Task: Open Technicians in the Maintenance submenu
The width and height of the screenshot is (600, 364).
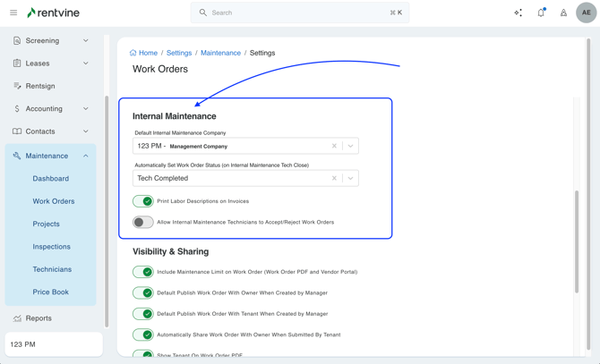Action: 52,269
